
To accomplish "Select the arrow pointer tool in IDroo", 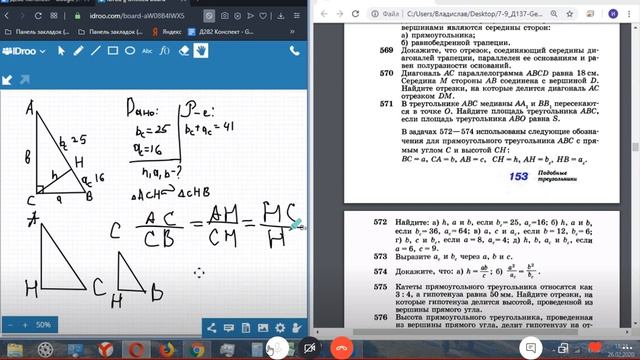I will tap(61, 51).
